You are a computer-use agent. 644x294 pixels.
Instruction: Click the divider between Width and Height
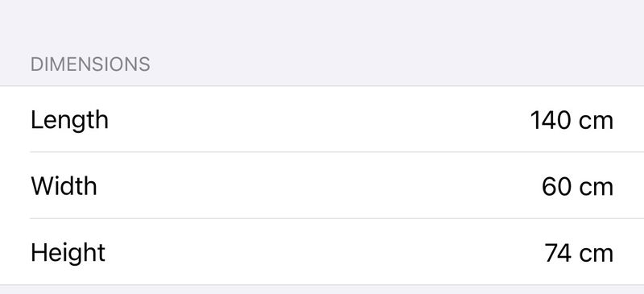tap(336, 218)
